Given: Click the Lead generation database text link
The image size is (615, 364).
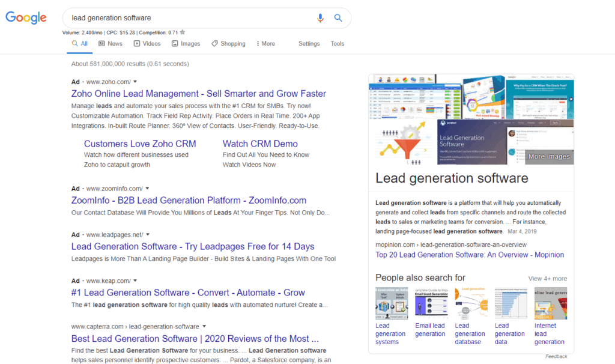Looking at the screenshot, I should [470, 334].
